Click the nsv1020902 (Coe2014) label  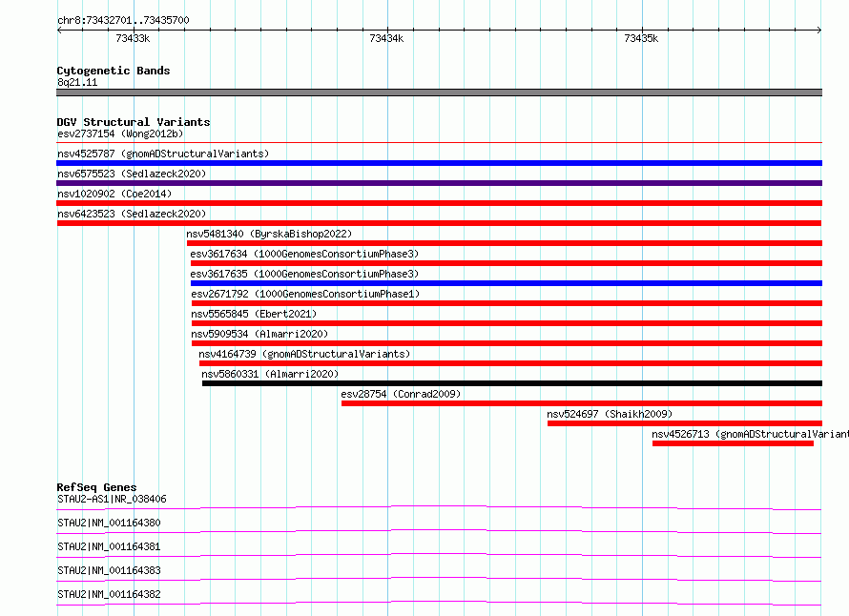click(114, 194)
